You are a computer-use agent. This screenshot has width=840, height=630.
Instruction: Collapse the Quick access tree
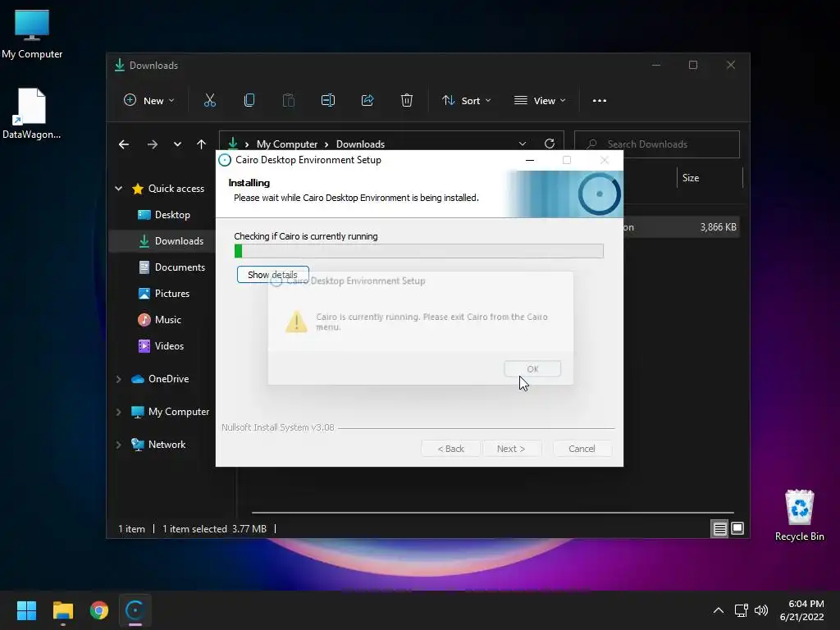(x=119, y=189)
